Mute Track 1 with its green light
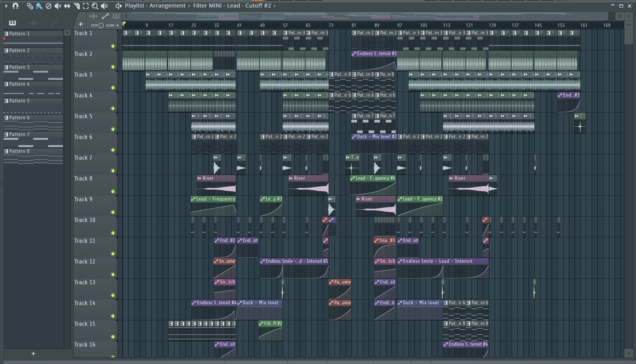This screenshot has width=636, height=364. pos(113,46)
